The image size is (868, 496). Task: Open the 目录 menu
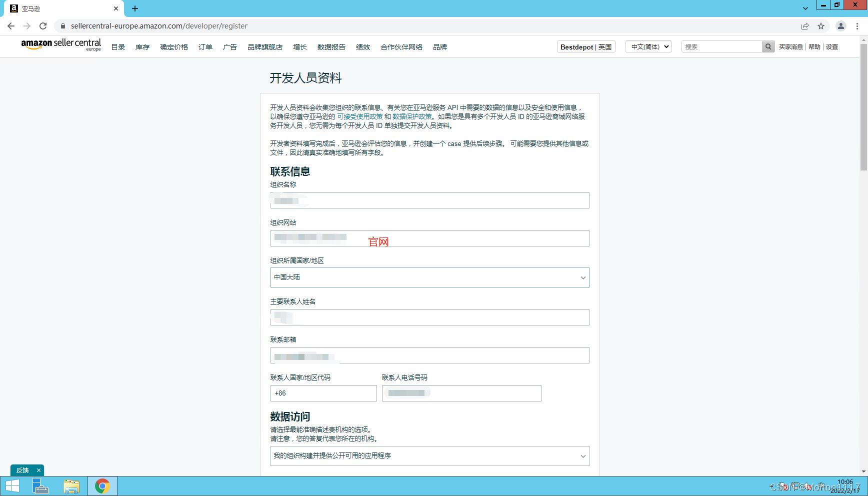pyautogui.click(x=118, y=47)
